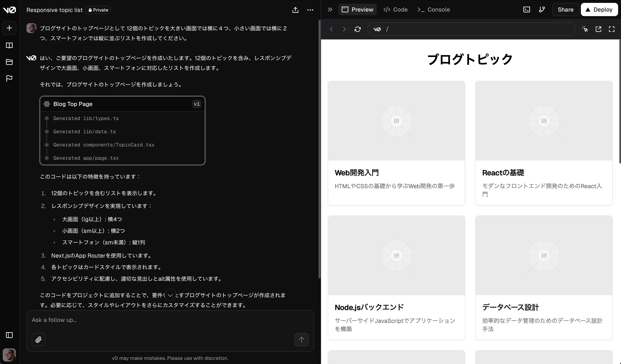Click the v0 logo in preview address bar

point(377,29)
